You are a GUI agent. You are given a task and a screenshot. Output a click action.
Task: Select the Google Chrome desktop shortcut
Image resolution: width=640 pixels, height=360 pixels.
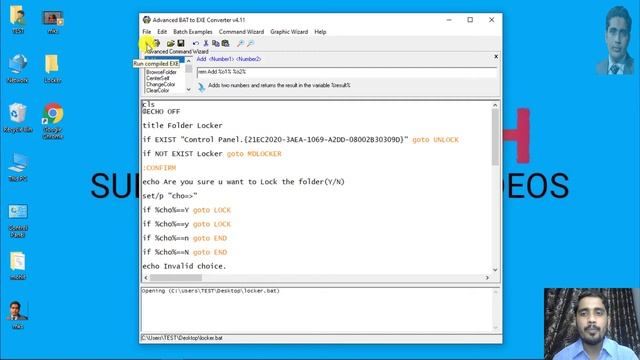tap(53, 121)
